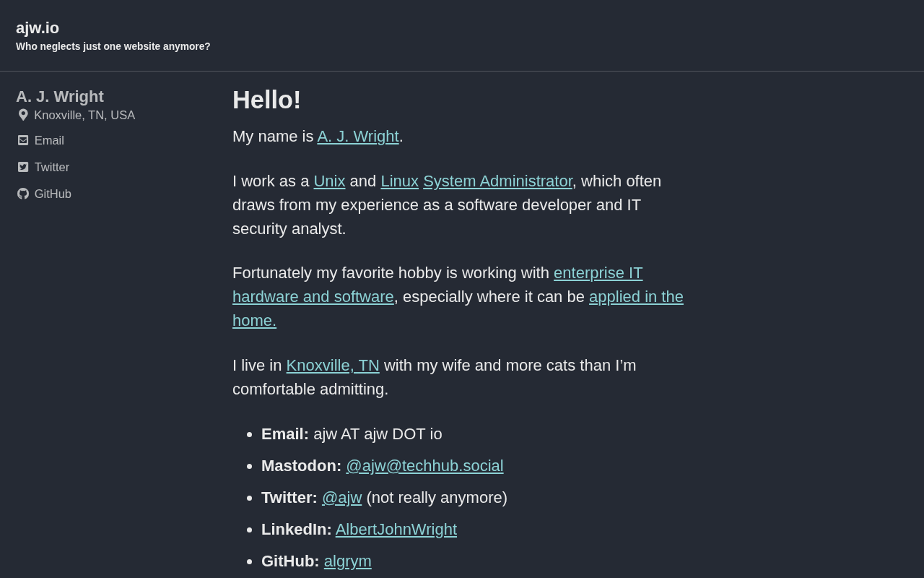The image size is (924, 578).
Task: Click the GitHub octocat icon in sidebar
Action: point(23,194)
